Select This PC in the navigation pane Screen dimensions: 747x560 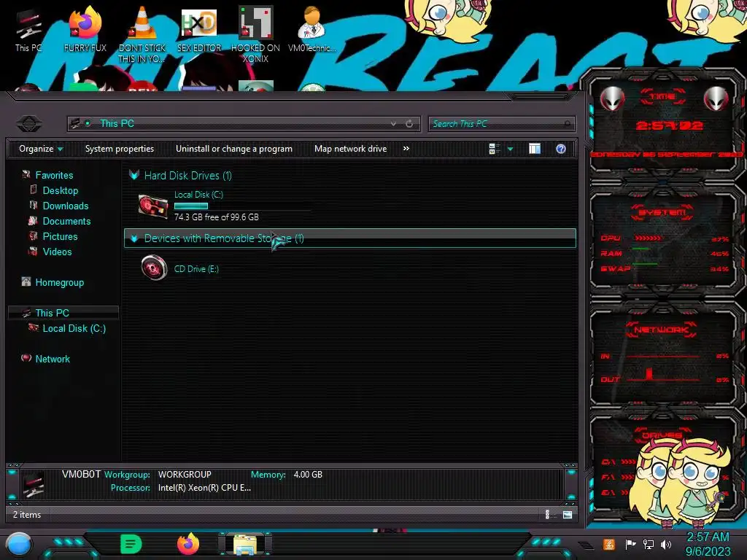point(53,313)
